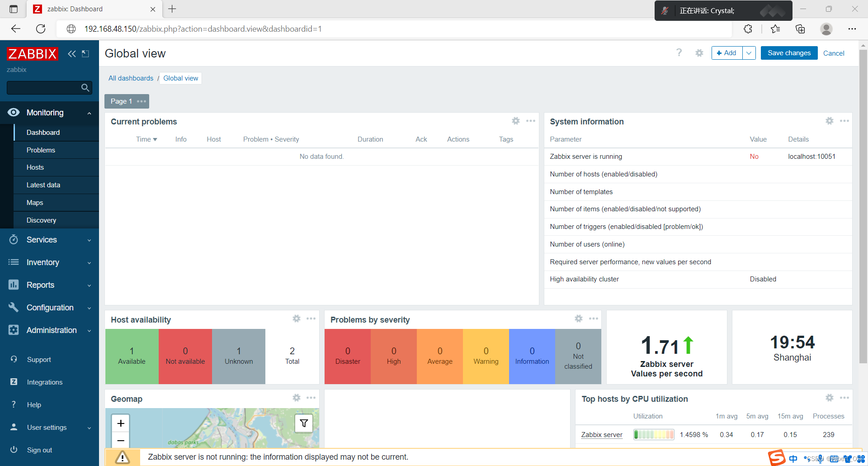Click the Add widget button
This screenshot has height=466, width=868.
pos(726,53)
